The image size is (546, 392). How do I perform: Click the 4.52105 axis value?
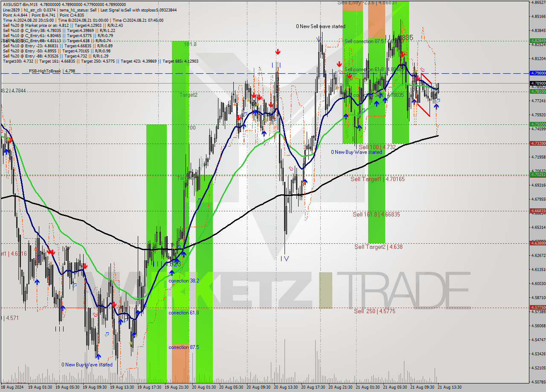pyautogui.click(x=538, y=368)
